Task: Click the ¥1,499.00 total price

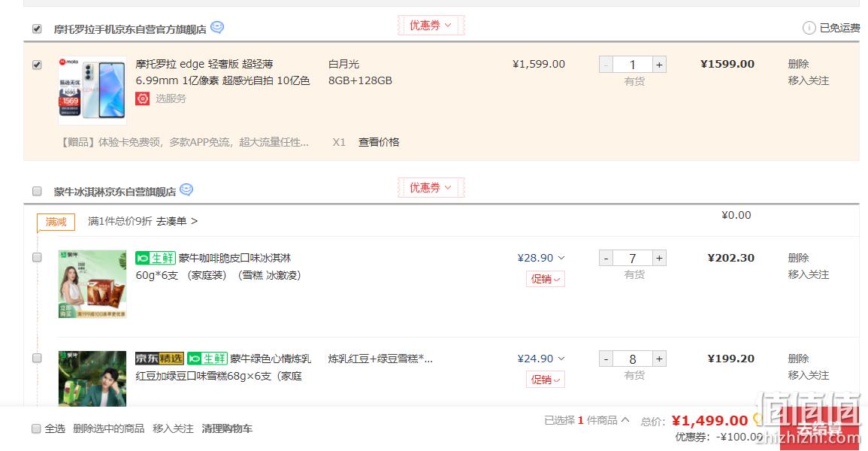Action: (709, 421)
